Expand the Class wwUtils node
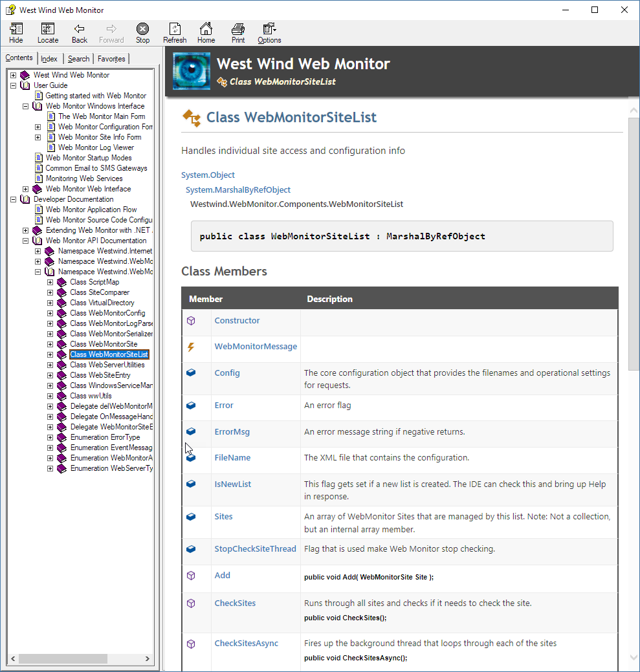This screenshot has width=640, height=672. [x=50, y=396]
